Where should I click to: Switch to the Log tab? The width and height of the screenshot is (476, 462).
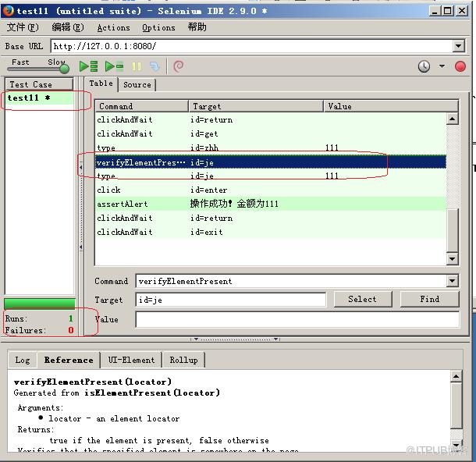[x=23, y=361]
